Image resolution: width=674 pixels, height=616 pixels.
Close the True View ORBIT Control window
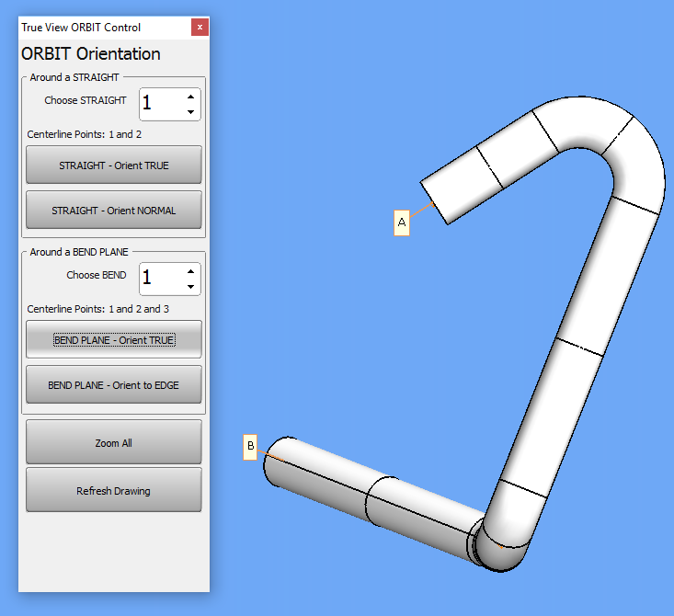(200, 28)
